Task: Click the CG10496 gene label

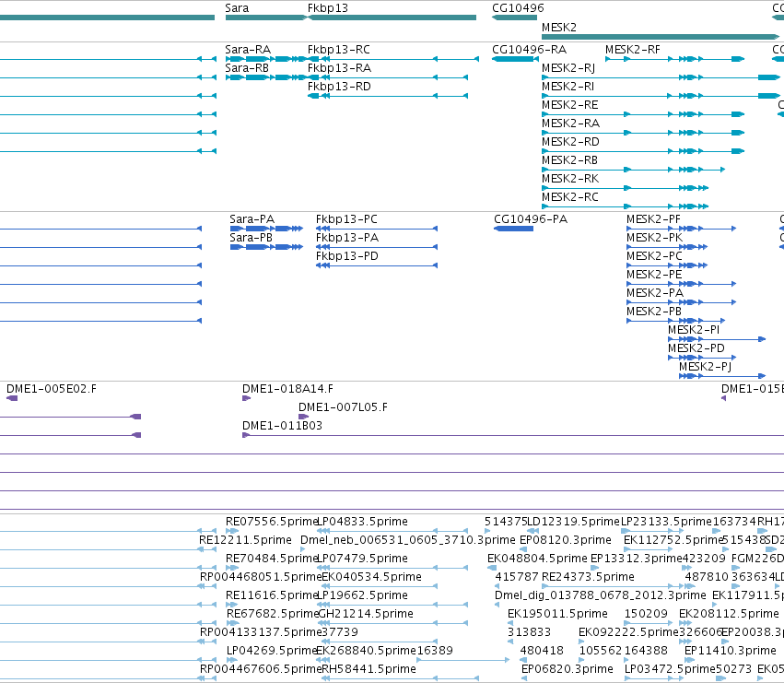Action: [518, 8]
